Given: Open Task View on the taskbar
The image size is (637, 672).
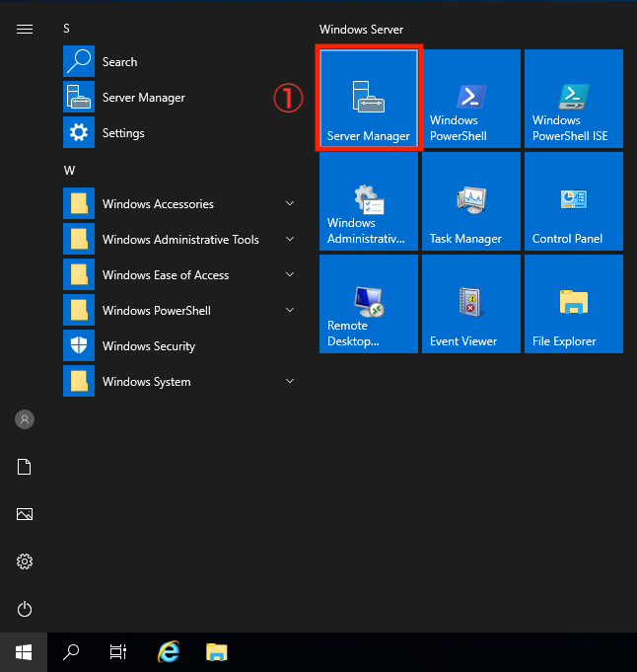Looking at the screenshot, I should [x=117, y=652].
